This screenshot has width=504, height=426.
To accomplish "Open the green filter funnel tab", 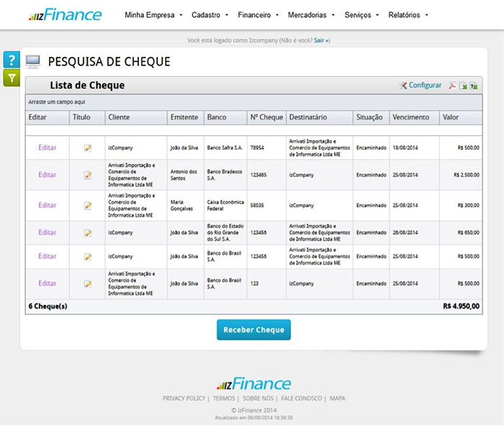I will click(11, 78).
